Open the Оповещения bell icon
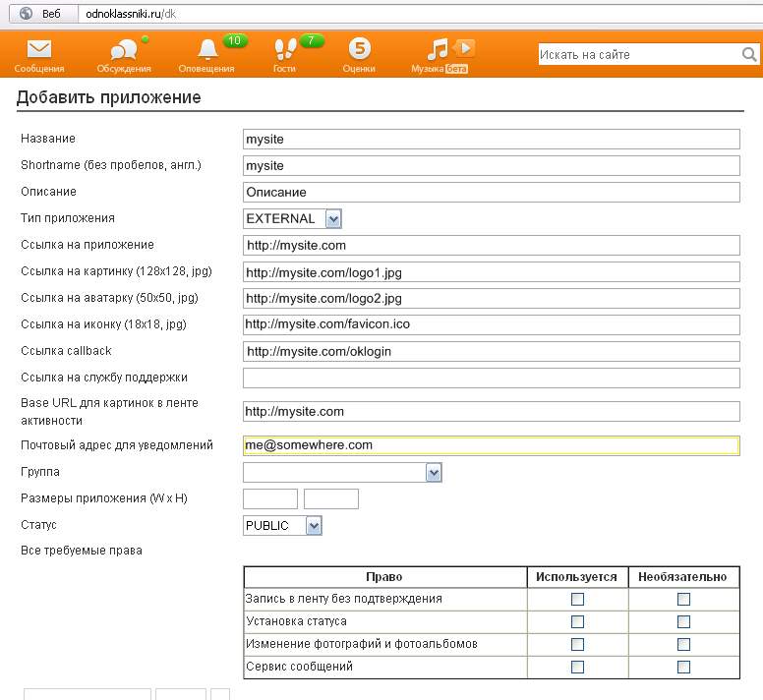Image resolution: width=763 pixels, height=700 pixels. (207, 49)
